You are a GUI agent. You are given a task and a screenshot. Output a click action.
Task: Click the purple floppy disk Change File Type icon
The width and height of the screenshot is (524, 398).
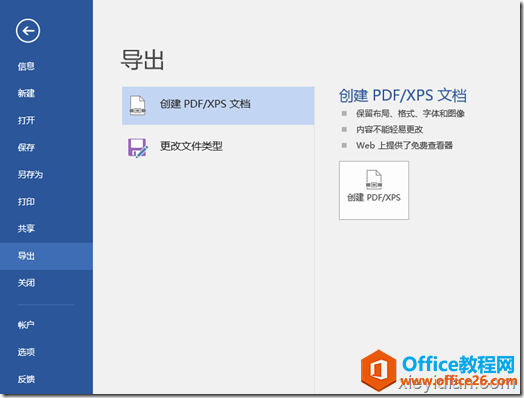point(138,148)
